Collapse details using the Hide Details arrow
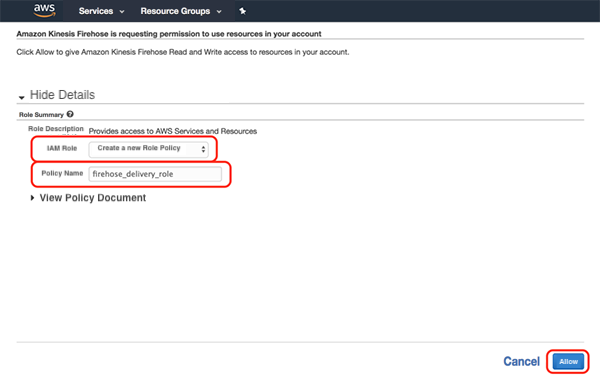 click(x=21, y=97)
